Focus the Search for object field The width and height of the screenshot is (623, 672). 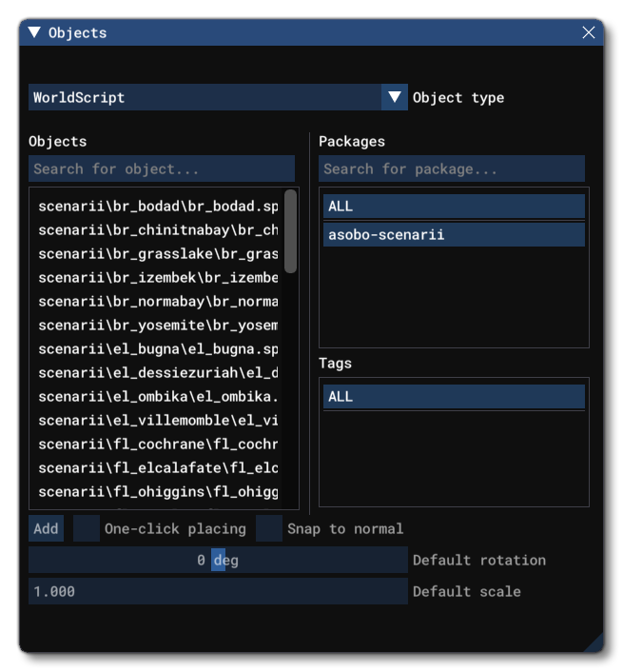[x=162, y=168]
